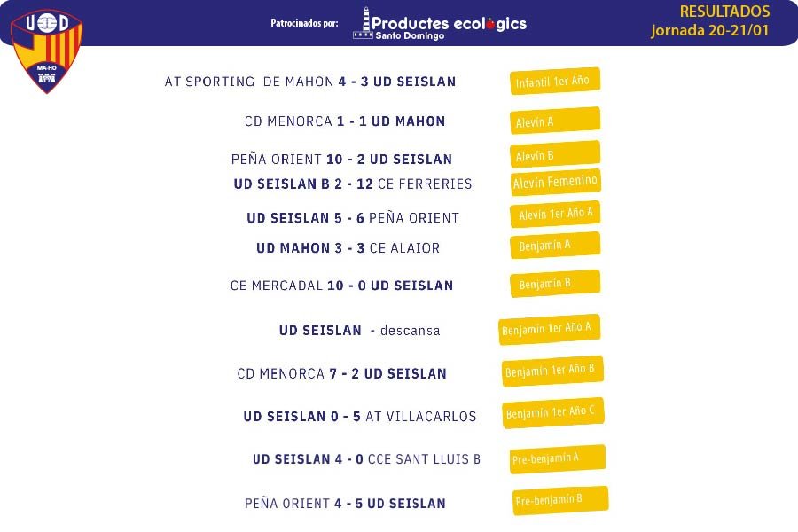798x532 pixels.
Task: Click the Benjamín 1er Año B tag
Action: click(552, 372)
